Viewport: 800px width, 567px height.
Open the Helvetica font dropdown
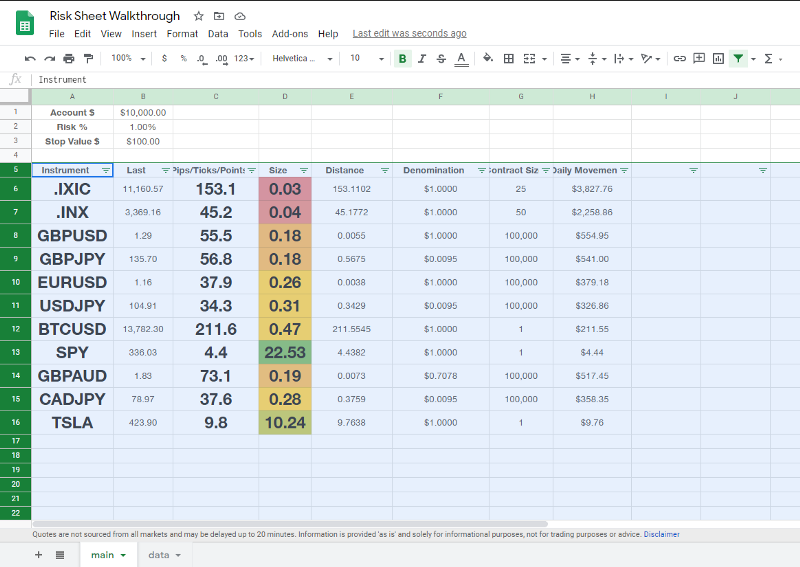click(x=302, y=59)
